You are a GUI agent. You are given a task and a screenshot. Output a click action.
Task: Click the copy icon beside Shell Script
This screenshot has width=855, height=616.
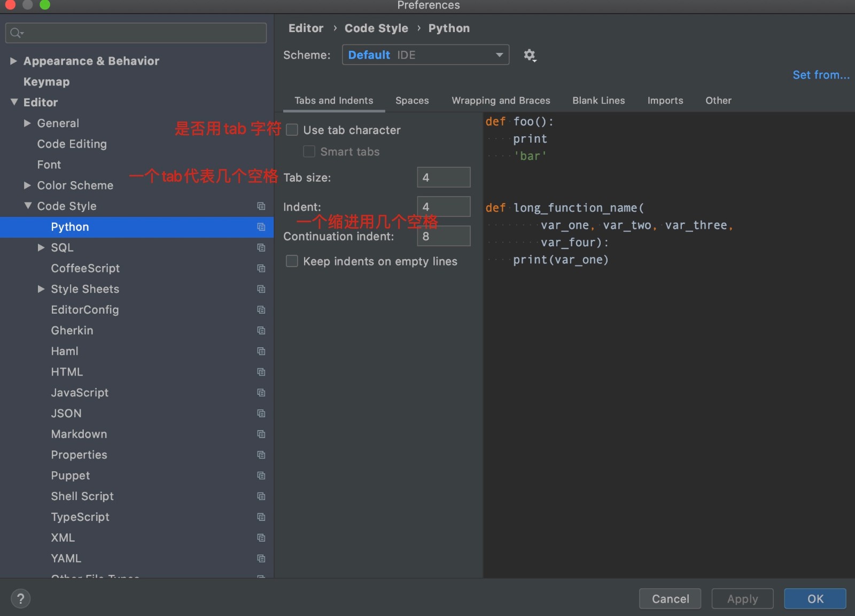[261, 496]
